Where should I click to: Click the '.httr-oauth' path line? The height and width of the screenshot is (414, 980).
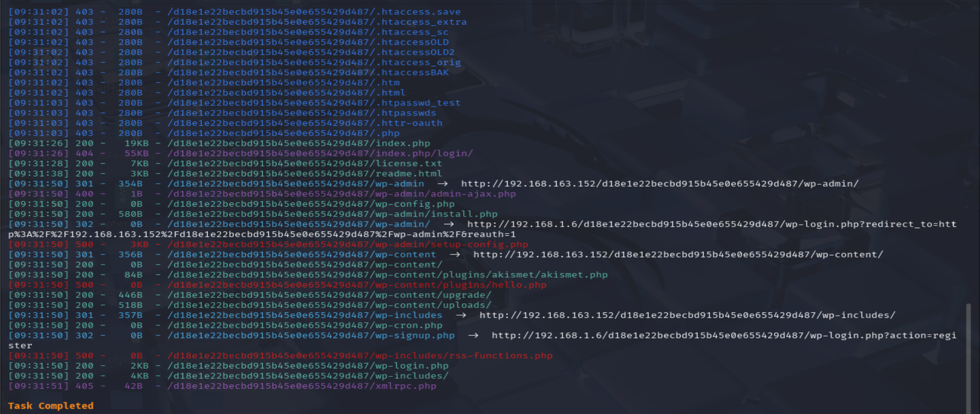[305, 123]
